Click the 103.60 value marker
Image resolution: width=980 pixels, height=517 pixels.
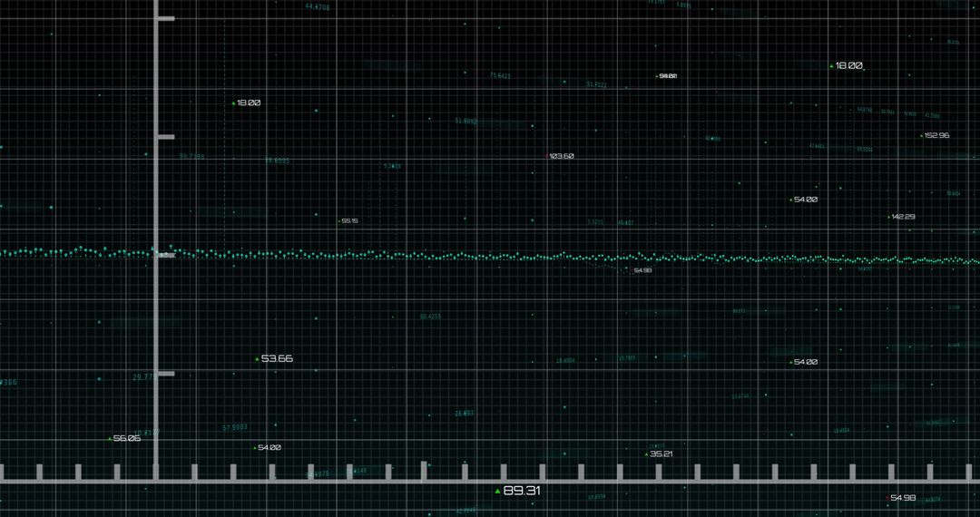click(x=562, y=156)
